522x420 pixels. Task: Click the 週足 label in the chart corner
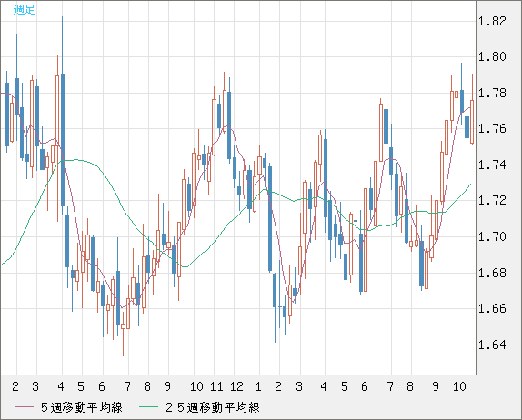pyautogui.click(x=24, y=9)
